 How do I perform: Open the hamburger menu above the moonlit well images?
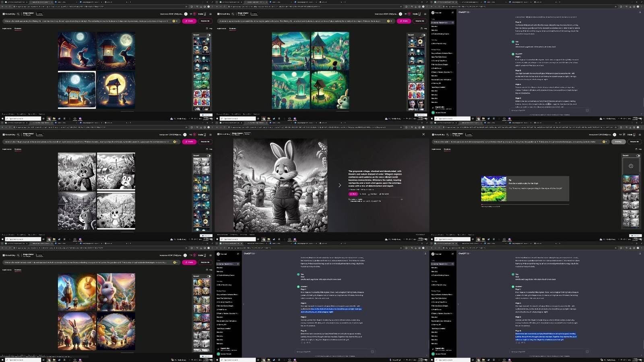pos(210,14)
